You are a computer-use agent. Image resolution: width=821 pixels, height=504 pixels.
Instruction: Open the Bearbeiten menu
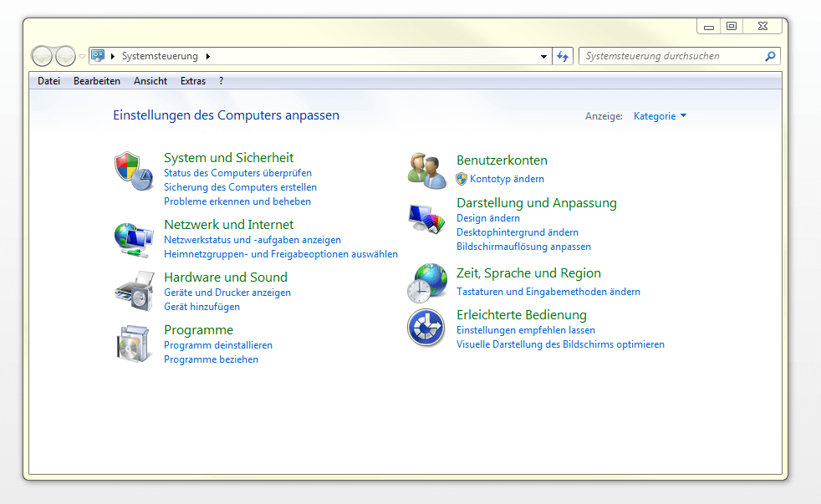[x=97, y=81]
